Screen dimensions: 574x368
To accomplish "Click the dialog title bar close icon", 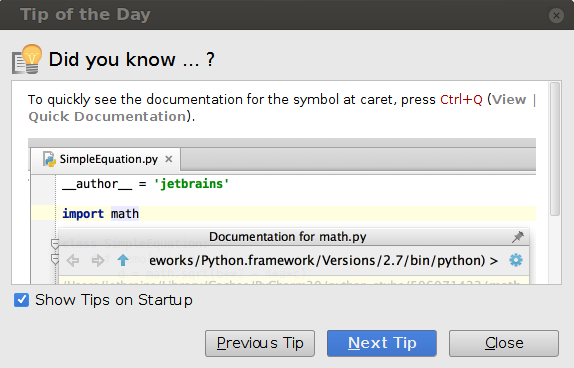I will pyautogui.click(x=556, y=15).
